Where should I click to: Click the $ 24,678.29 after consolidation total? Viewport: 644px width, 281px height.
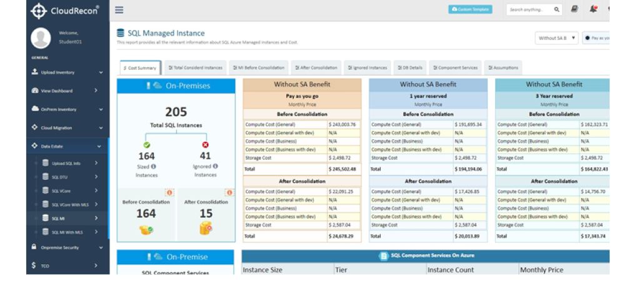click(x=341, y=236)
